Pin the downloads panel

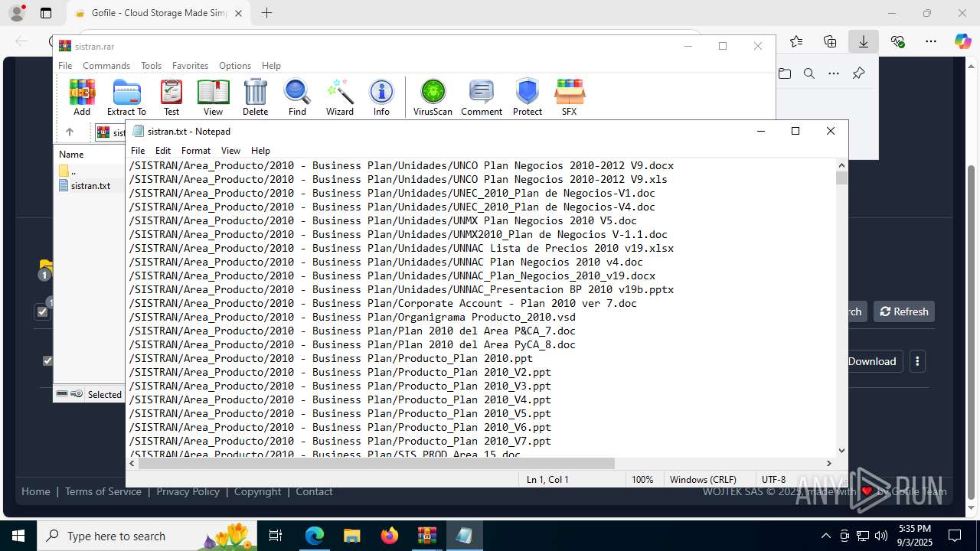(858, 73)
